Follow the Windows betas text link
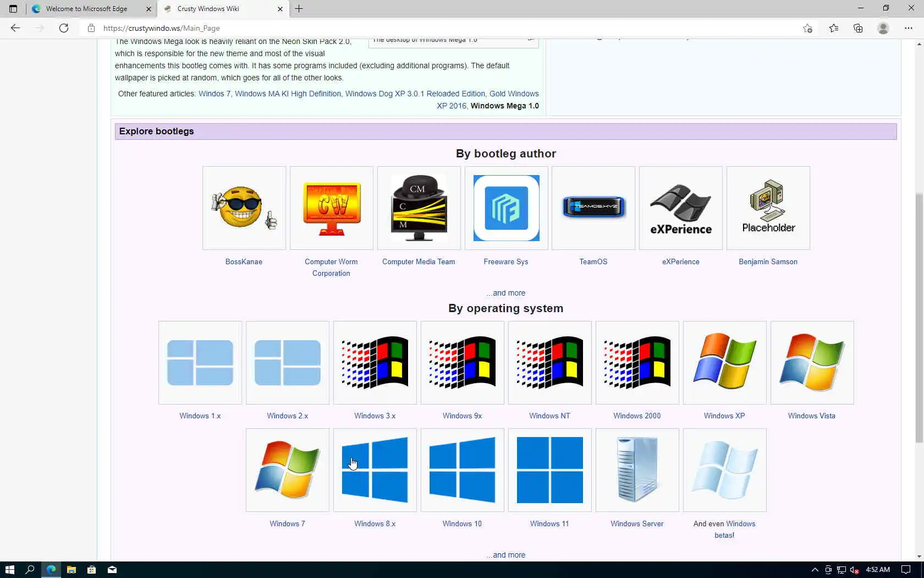The height and width of the screenshot is (578, 924). pos(740,529)
